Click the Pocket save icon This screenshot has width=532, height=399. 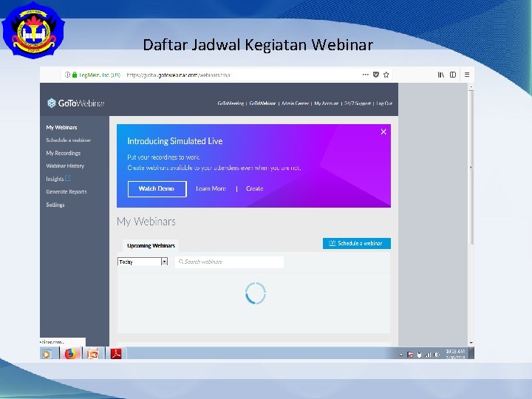[376, 75]
